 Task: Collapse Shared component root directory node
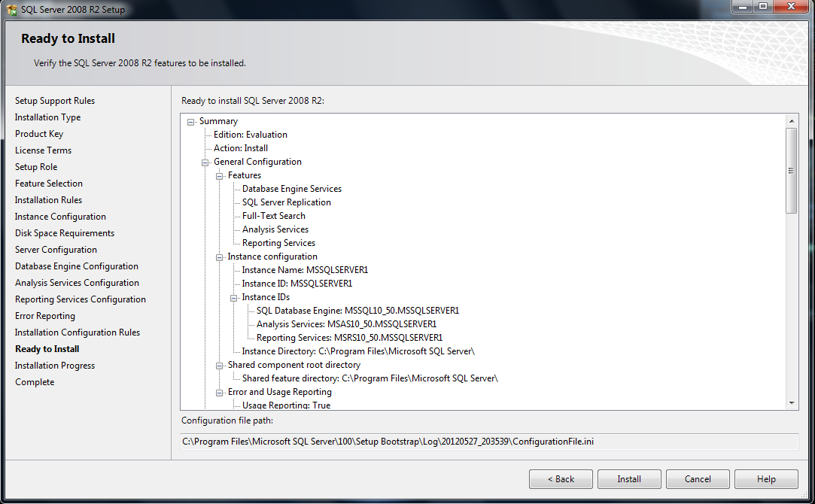219,366
